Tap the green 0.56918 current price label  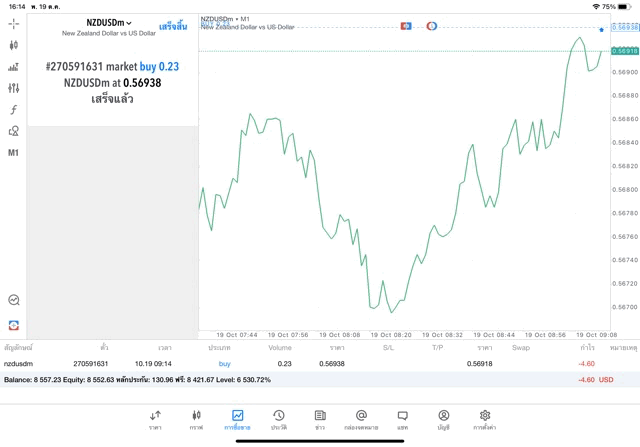point(625,51)
